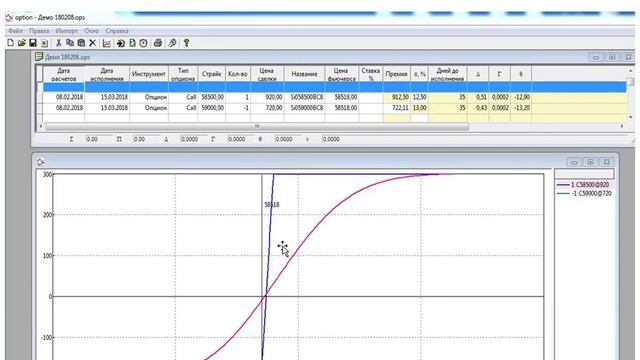Click the Δ total field showing 0.0000
Screen dimensions: 640x360
click(193, 139)
